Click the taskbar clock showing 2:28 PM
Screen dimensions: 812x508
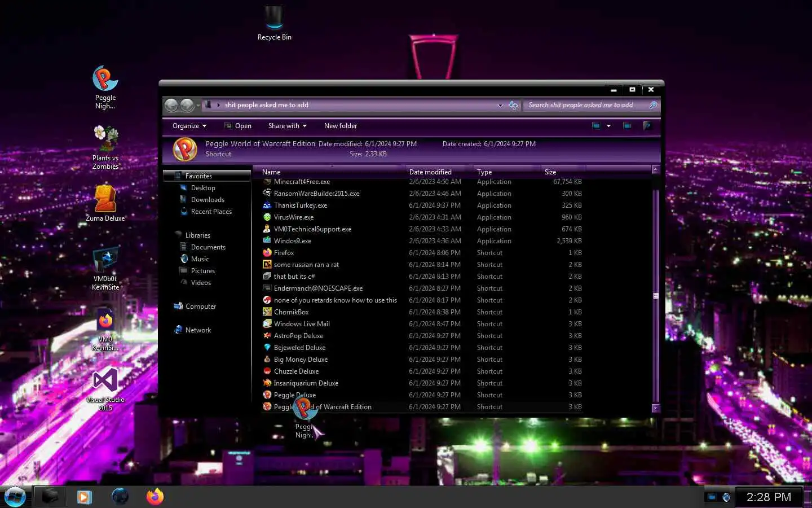click(769, 497)
